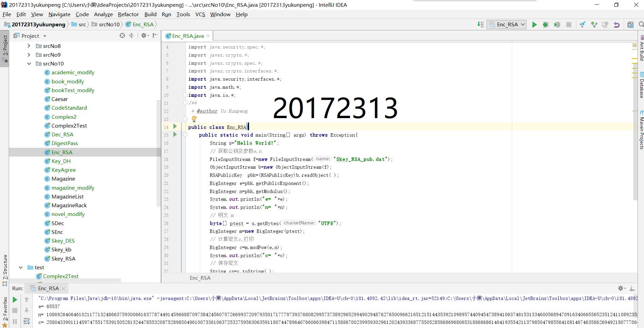Click run gutter arrow beside main method

(175, 135)
